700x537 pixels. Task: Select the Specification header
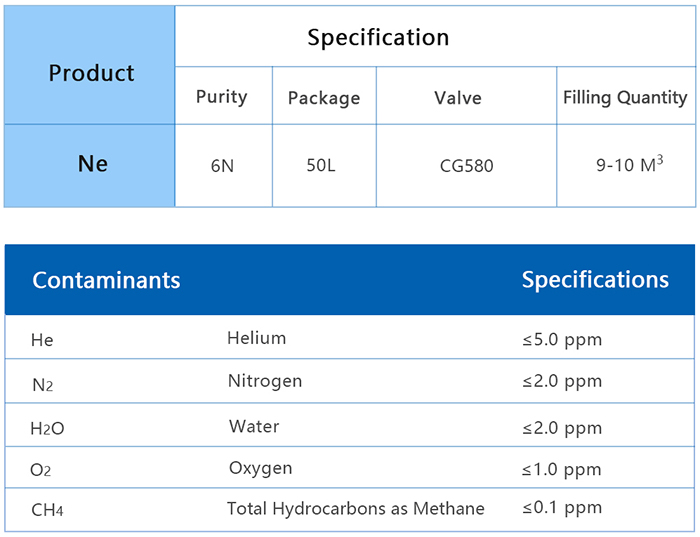click(x=378, y=38)
